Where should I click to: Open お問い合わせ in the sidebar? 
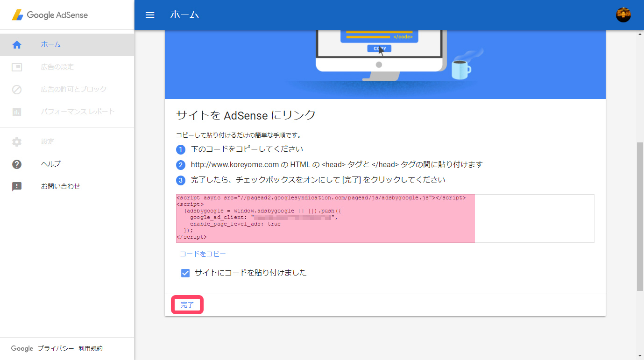(67, 186)
